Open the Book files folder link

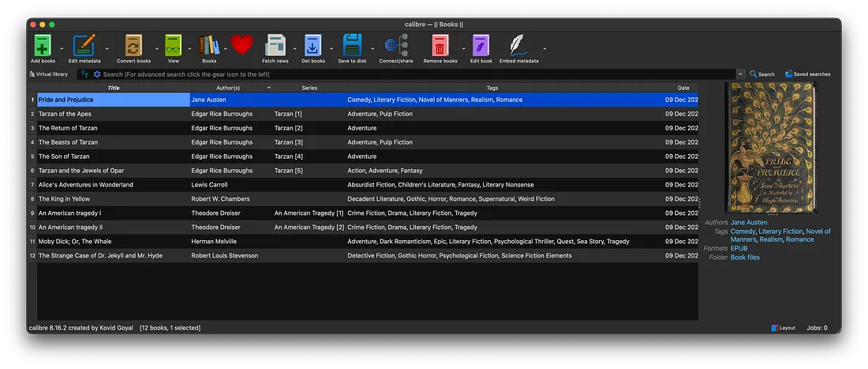point(745,258)
